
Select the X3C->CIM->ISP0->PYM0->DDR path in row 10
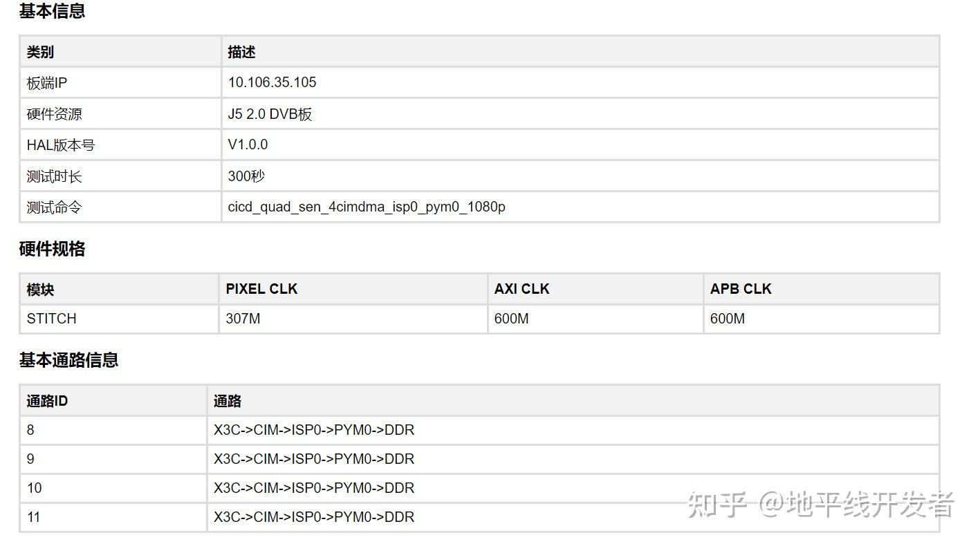(314, 488)
